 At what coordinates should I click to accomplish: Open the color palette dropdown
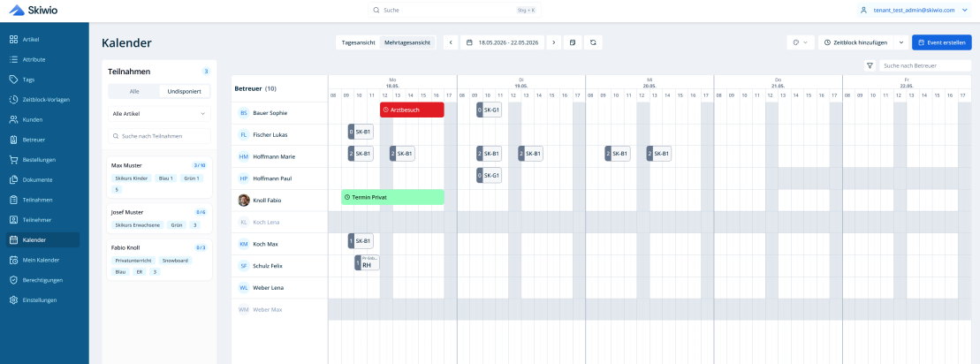point(800,42)
